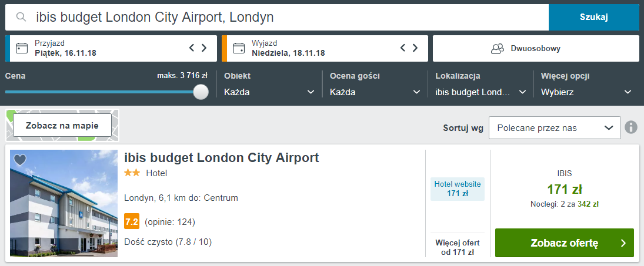Click the green Zobacz ofertę button
This screenshot has width=644, height=266.
pos(565,243)
